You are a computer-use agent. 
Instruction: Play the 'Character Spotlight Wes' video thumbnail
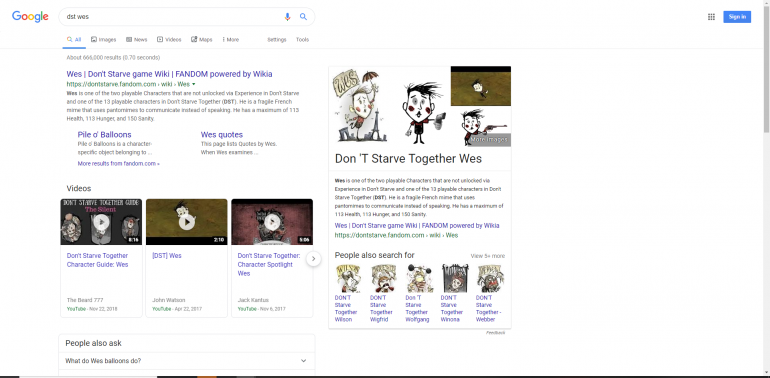272,222
